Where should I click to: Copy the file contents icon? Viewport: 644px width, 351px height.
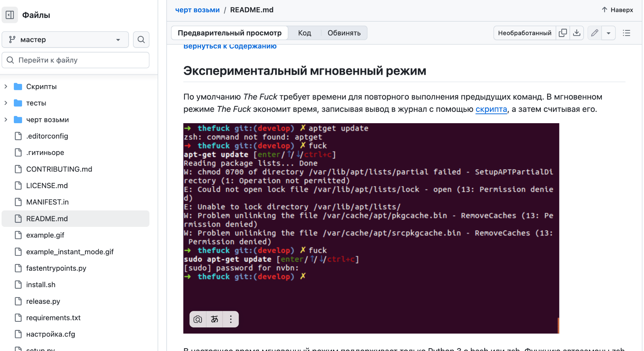coord(563,32)
